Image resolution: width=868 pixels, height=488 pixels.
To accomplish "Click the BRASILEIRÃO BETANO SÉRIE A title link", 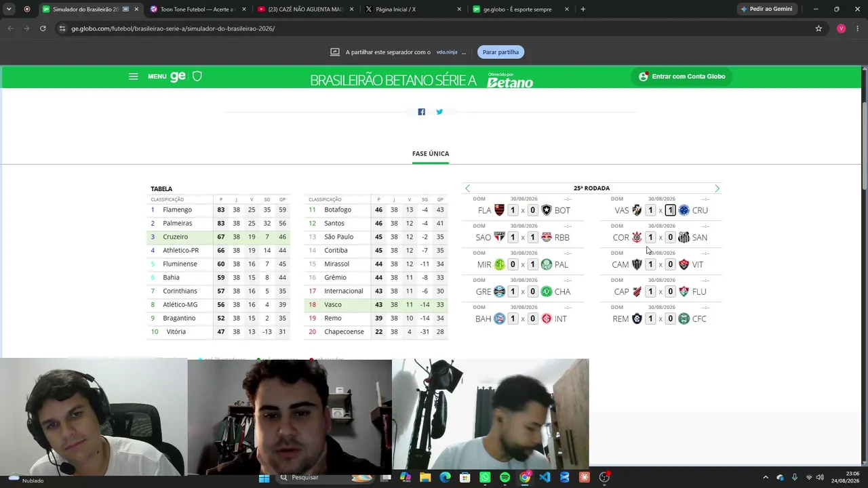I will [393, 81].
